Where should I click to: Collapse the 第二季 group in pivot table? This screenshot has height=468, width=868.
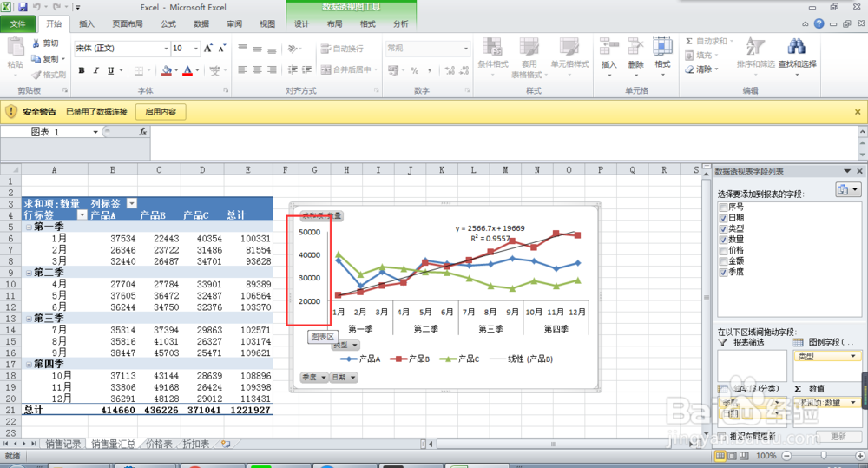(x=29, y=273)
